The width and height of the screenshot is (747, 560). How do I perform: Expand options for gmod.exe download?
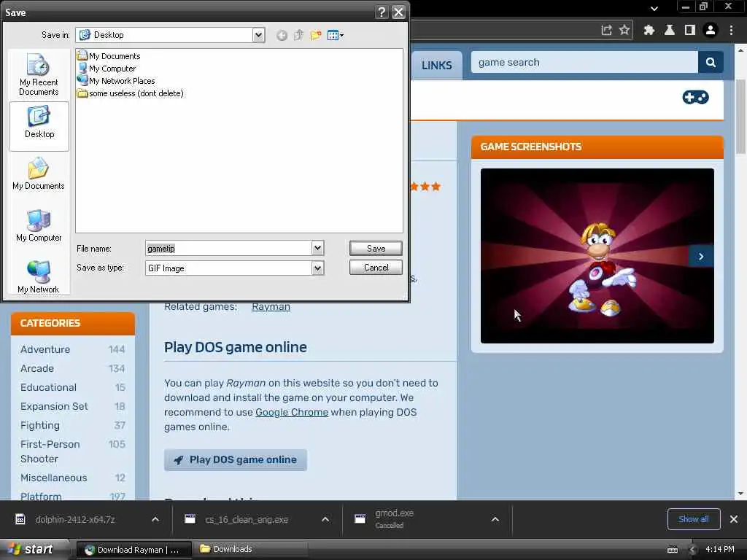coord(495,519)
